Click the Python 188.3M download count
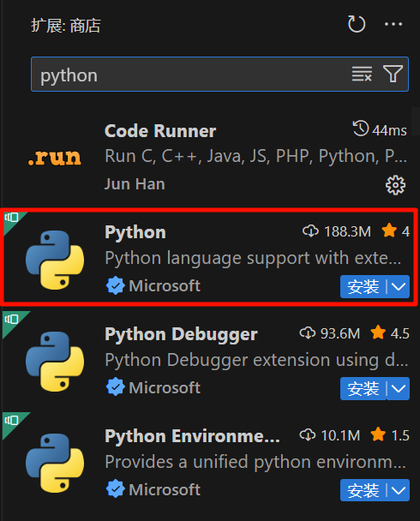The width and height of the screenshot is (420, 521). (337, 231)
